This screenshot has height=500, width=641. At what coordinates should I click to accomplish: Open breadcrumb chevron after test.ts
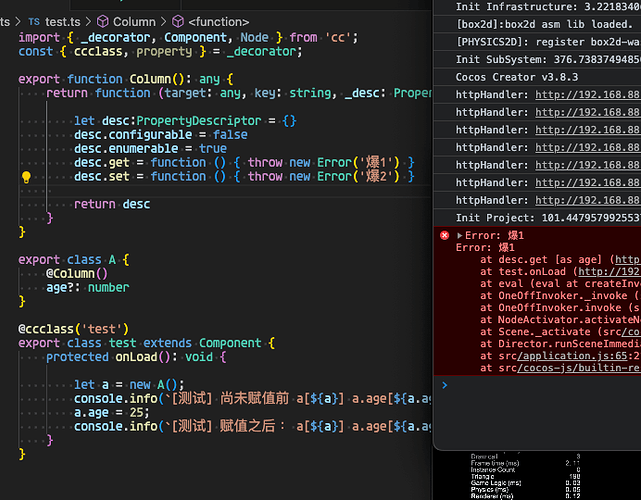[x=88, y=22]
